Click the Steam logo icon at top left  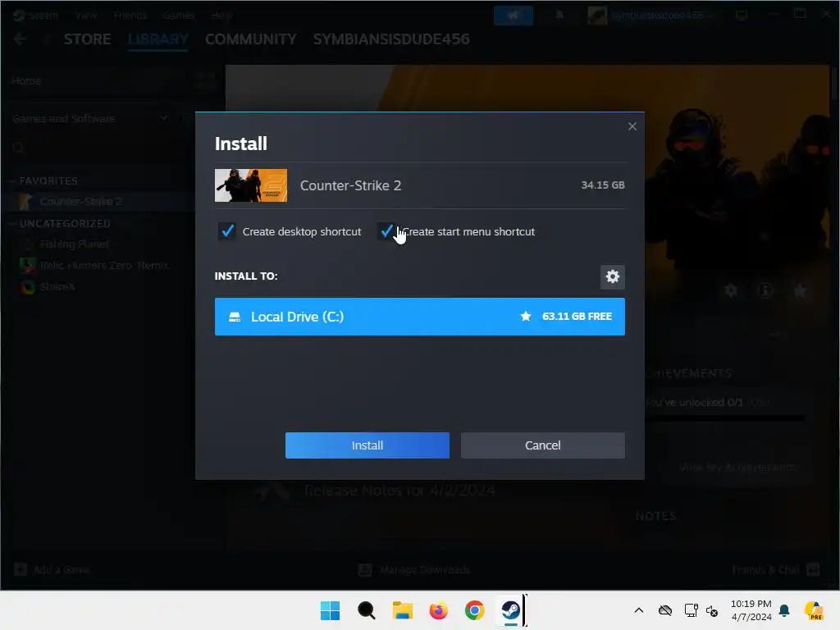click(19, 15)
